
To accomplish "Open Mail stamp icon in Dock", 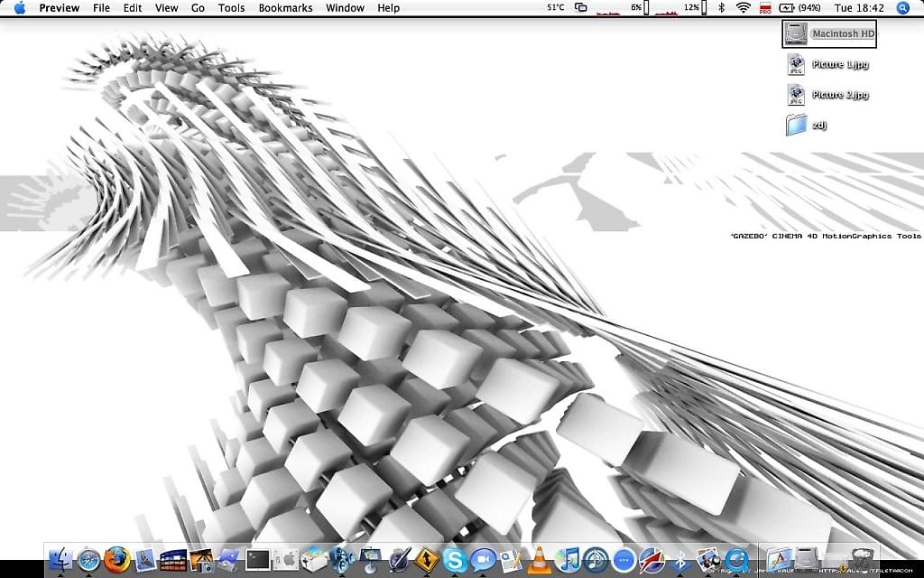I will click(x=145, y=559).
